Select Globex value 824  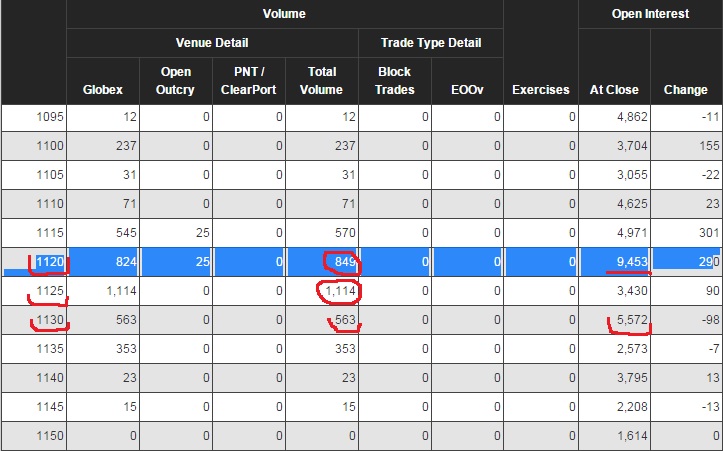click(x=126, y=262)
